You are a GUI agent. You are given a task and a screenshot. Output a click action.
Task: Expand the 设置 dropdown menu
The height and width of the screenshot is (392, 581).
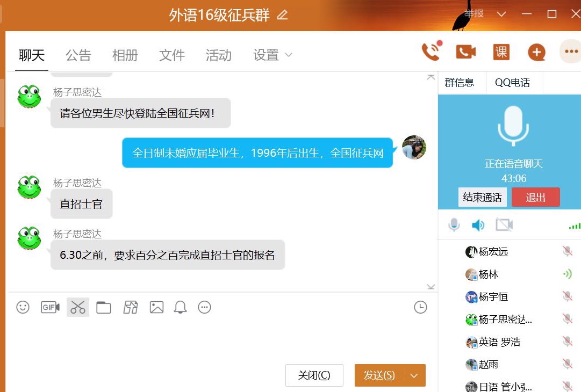[289, 55]
